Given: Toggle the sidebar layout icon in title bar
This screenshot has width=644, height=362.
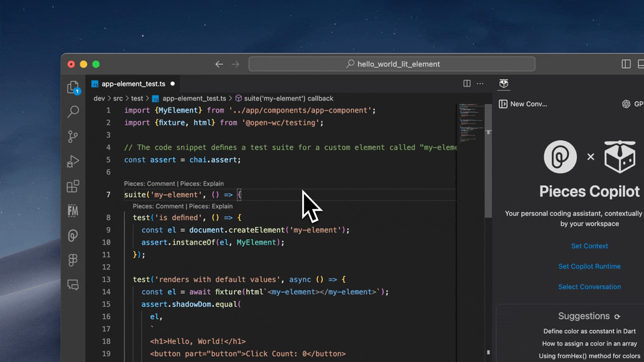Looking at the screenshot, I should (x=626, y=64).
